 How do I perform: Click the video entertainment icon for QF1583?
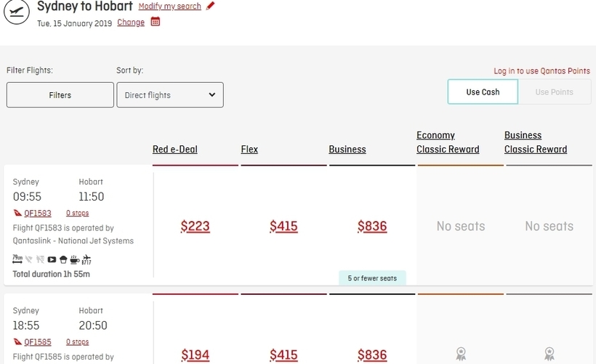point(52,259)
